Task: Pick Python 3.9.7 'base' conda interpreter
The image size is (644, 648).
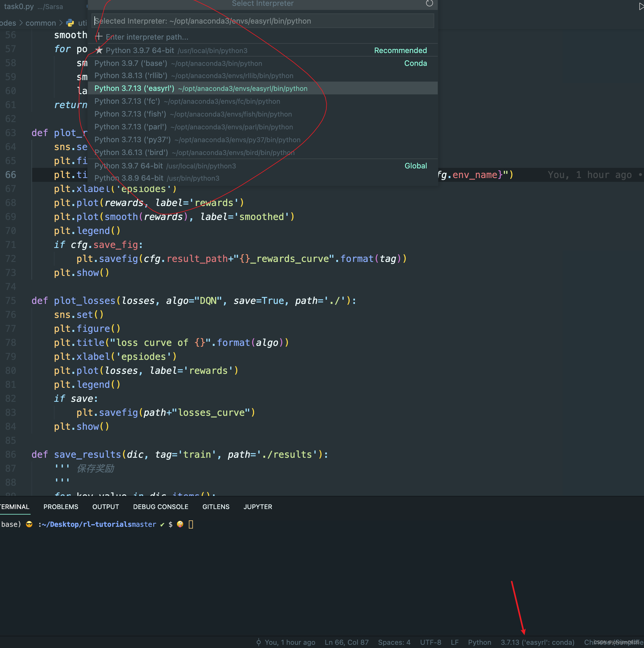Action: pos(178,64)
